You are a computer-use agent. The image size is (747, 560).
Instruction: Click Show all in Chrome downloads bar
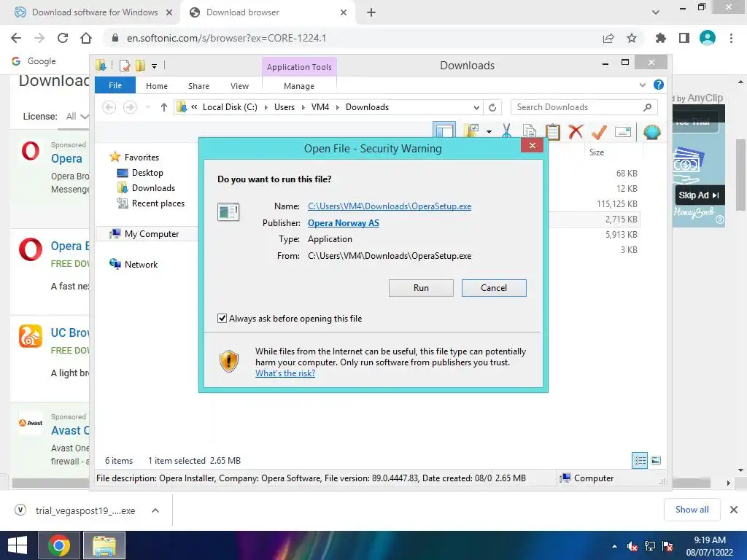click(x=692, y=510)
